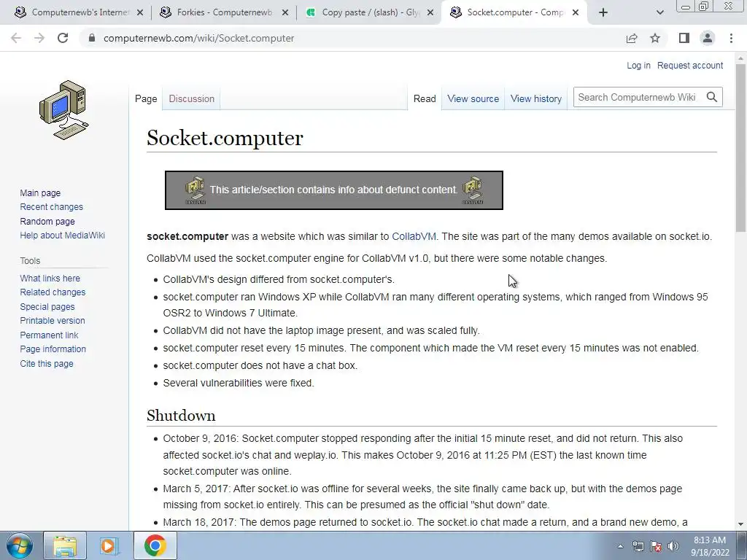Close the Forkies tab
The image size is (747, 560).
pyautogui.click(x=285, y=12)
